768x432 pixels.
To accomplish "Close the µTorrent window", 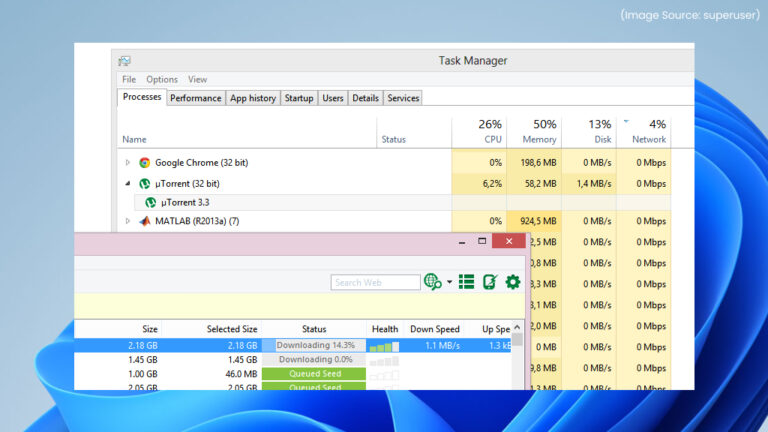I will click(509, 241).
